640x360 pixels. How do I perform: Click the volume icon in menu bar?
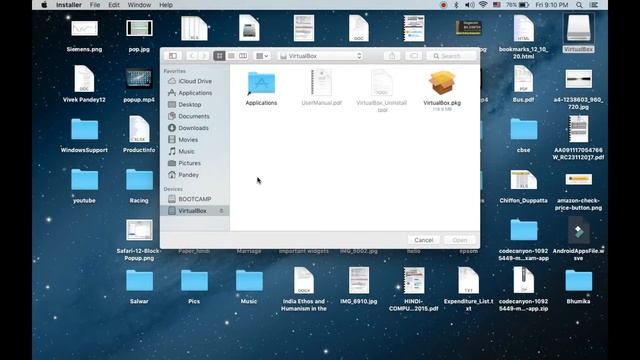pos(470,5)
